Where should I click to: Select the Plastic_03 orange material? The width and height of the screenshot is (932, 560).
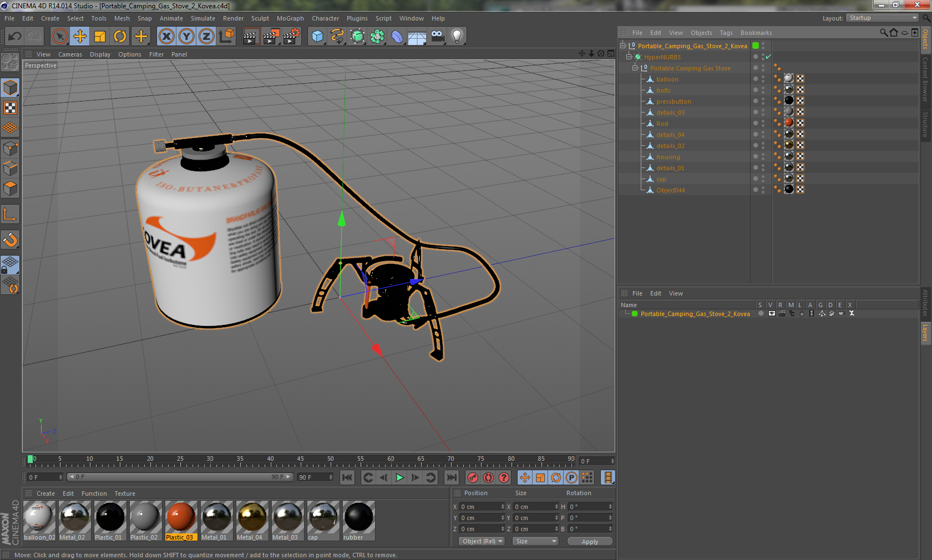pyautogui.click(x=181, y=521)
